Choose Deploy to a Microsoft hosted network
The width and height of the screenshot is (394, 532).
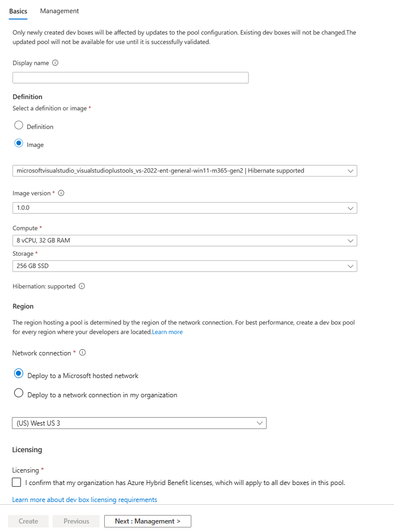pos(19,374)
